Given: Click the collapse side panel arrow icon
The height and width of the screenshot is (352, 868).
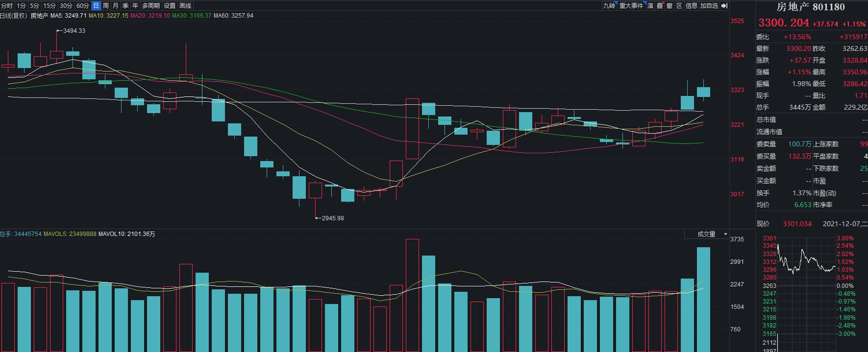Looking at the screenshot, I should [725, 6].
